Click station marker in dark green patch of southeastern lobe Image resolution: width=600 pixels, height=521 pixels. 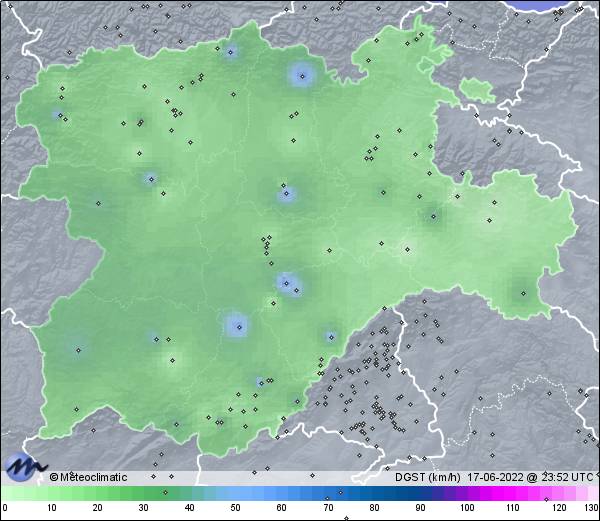523,293
